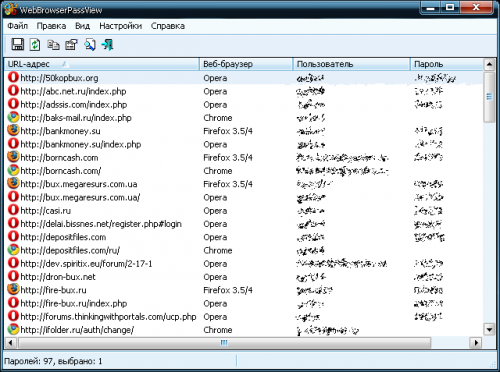This screenshot has width=500, height=372.
Task: Click the Copy selected items icon
Action: pyautogui.click(x=53, y=45)
